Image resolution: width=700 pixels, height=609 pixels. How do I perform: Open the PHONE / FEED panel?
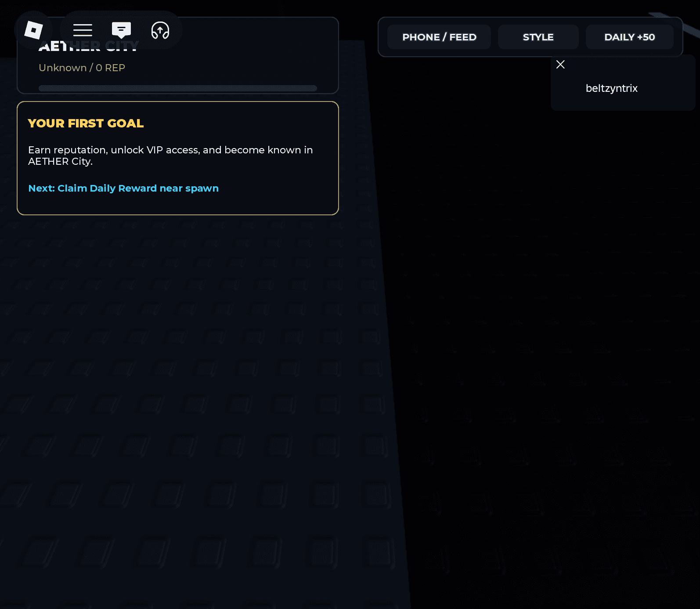[439, 37]
